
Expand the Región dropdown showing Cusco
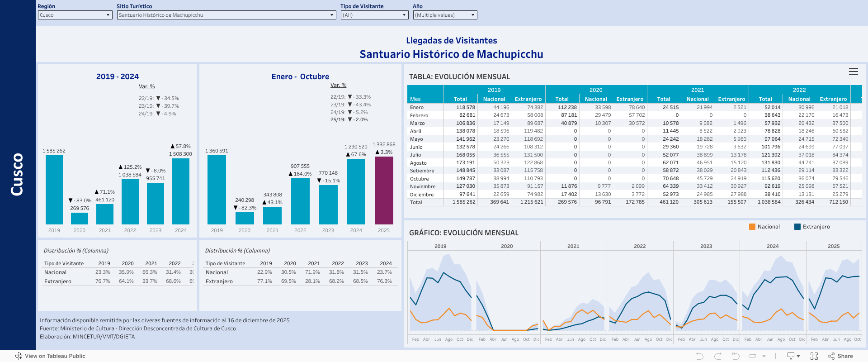(75, 15)
